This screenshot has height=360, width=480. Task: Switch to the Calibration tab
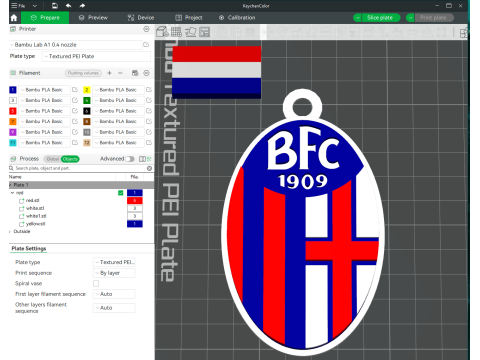coord(237,18)
